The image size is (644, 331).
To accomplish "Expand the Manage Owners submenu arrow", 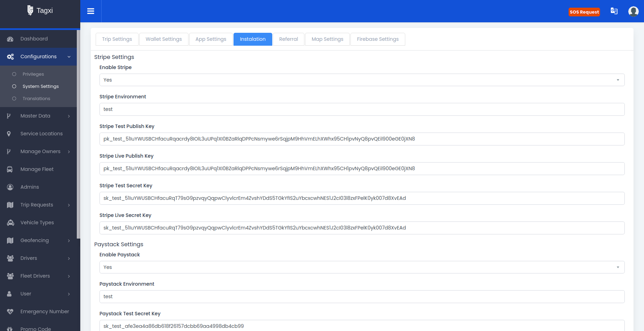I will (x=69, y=152).
